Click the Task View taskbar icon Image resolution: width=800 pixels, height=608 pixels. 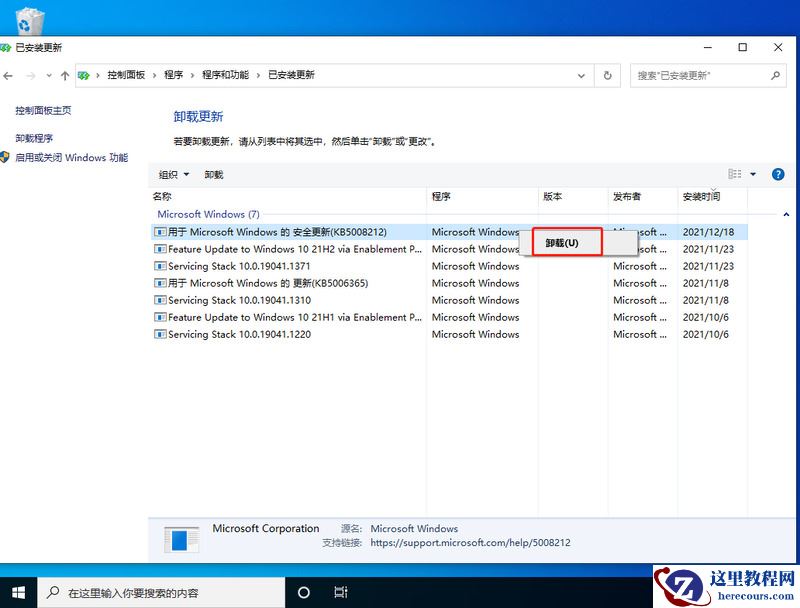tap(341, 593)
